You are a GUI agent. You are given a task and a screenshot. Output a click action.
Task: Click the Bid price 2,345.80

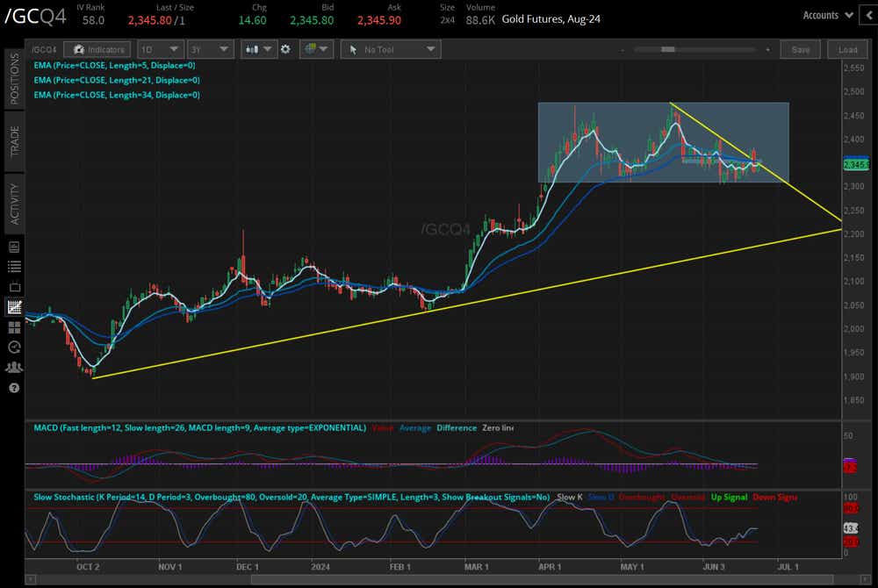pyautogui.click(x=312, y=20)
